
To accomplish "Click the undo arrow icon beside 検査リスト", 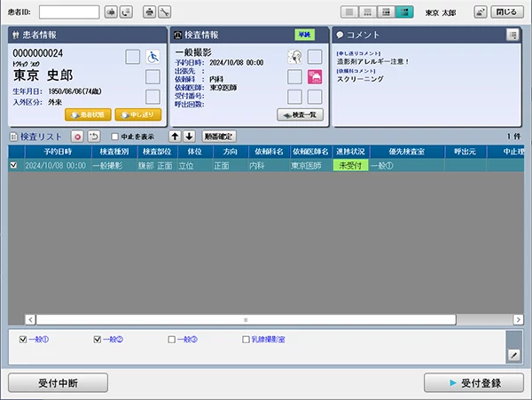I will (x=94, y=137).
